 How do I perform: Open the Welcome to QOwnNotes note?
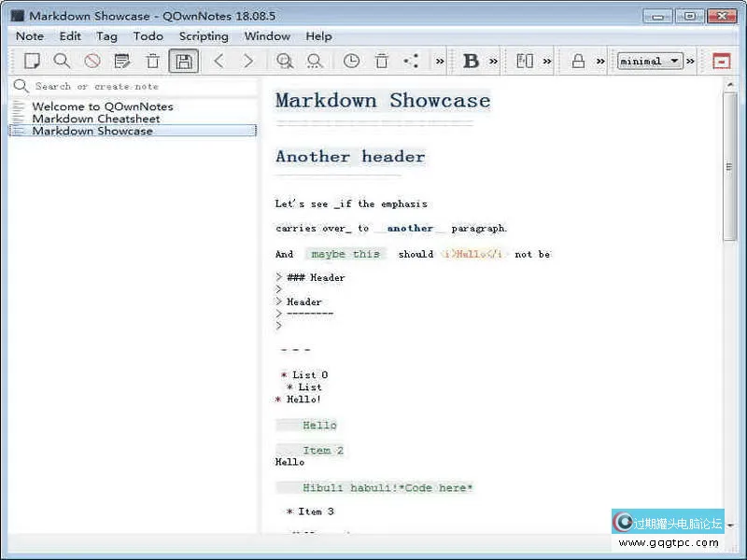click(102, 106)
